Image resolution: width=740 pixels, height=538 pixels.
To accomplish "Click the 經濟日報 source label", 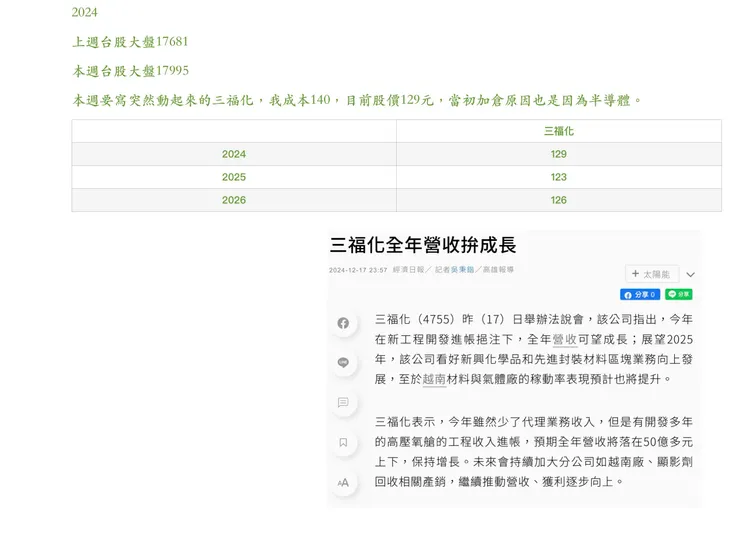I will 408,269.
